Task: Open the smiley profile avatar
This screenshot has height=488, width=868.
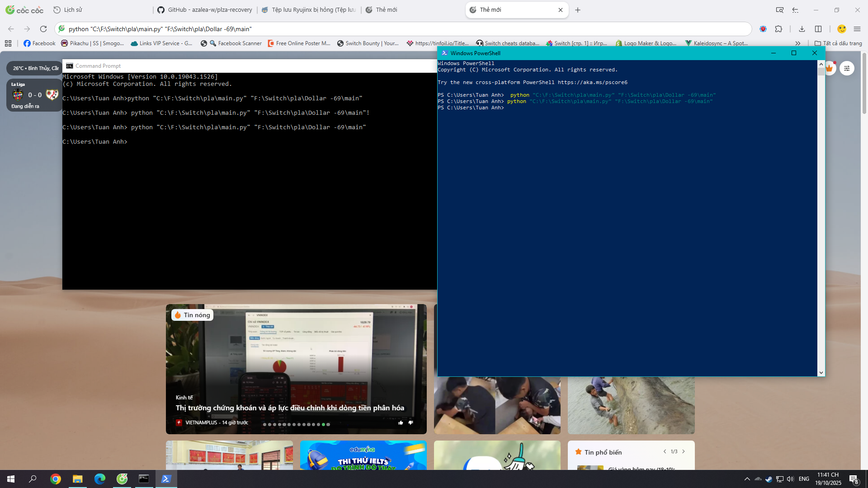Action: pos(842,29)
